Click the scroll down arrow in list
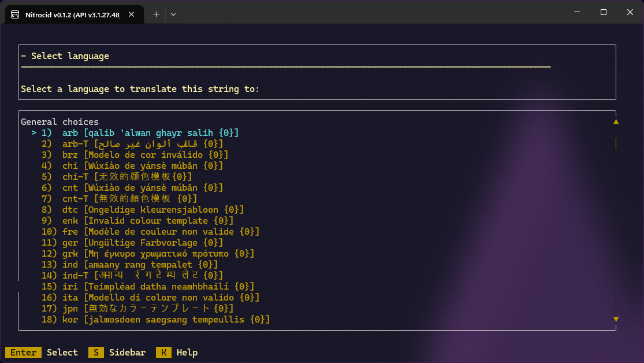 [x=616, y=319]
